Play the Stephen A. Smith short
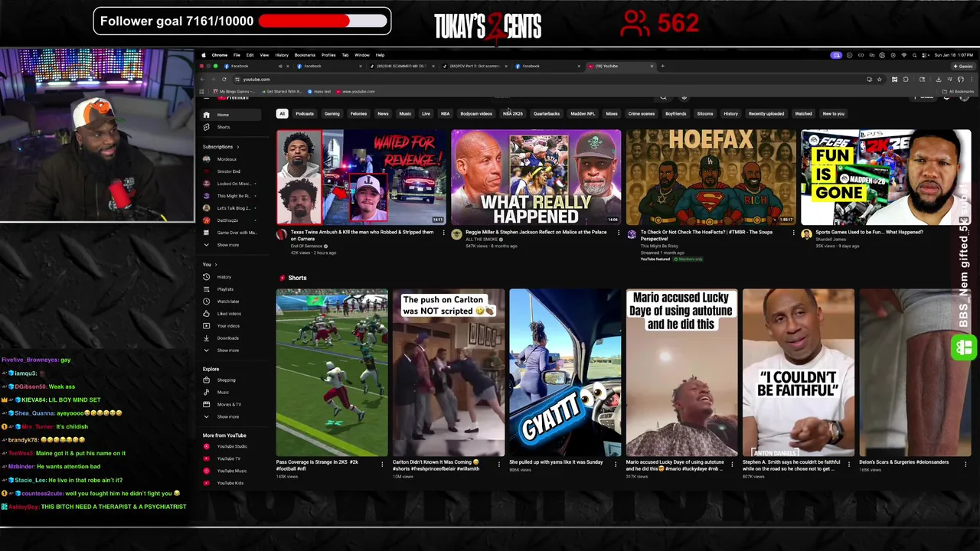Screen dimensions: 980x551 tap(798, 373)
